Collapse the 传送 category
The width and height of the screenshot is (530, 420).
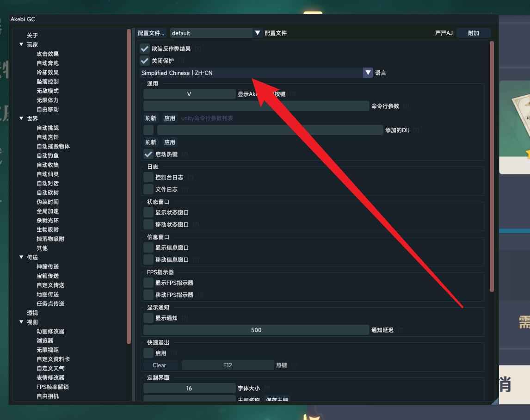pyautogui.click(x=21, y=257)
